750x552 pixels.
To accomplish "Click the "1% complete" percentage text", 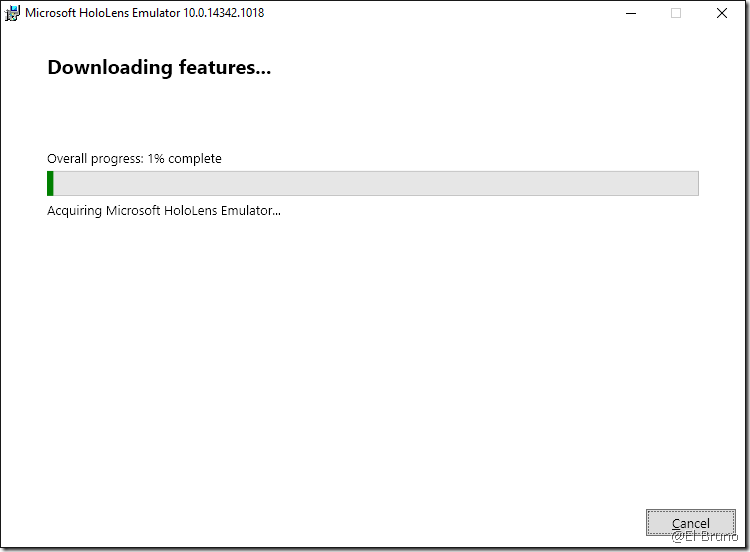I will tap(185, 159).
